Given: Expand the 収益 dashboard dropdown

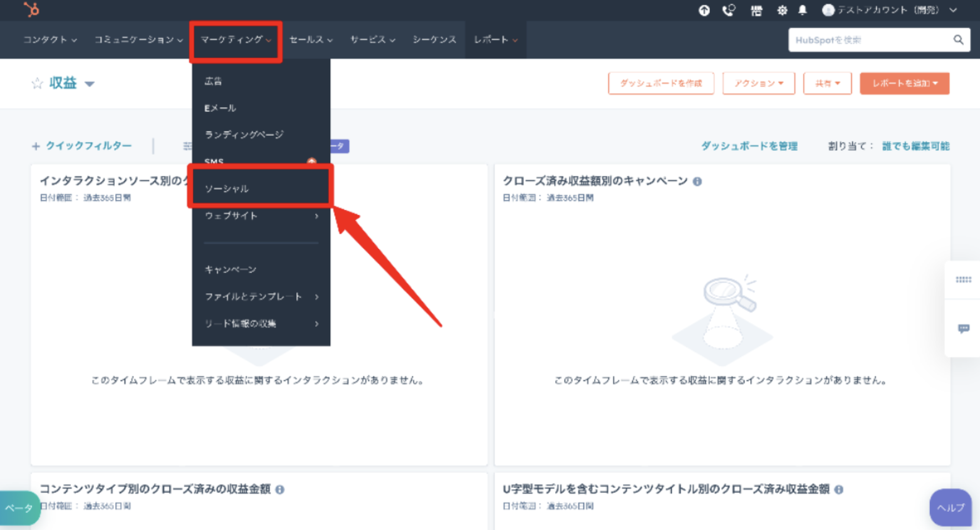Looking at the screenshot, I should point(90,83).
